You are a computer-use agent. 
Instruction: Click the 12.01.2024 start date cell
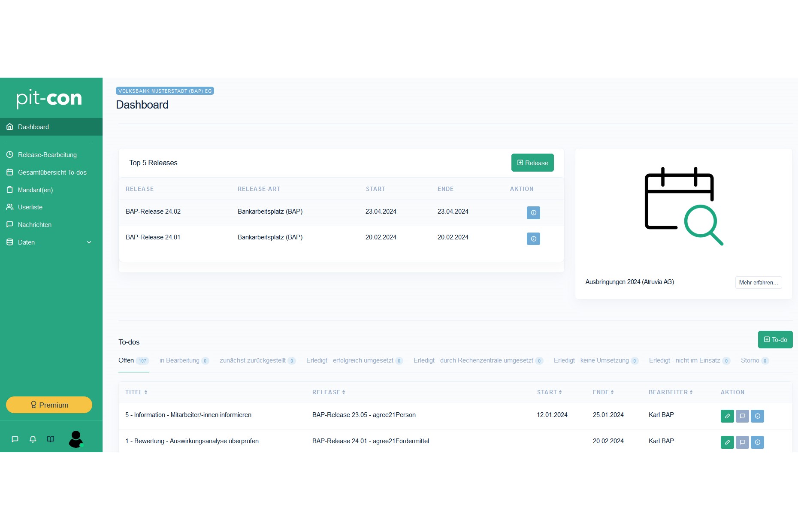[x=552, y=415]
